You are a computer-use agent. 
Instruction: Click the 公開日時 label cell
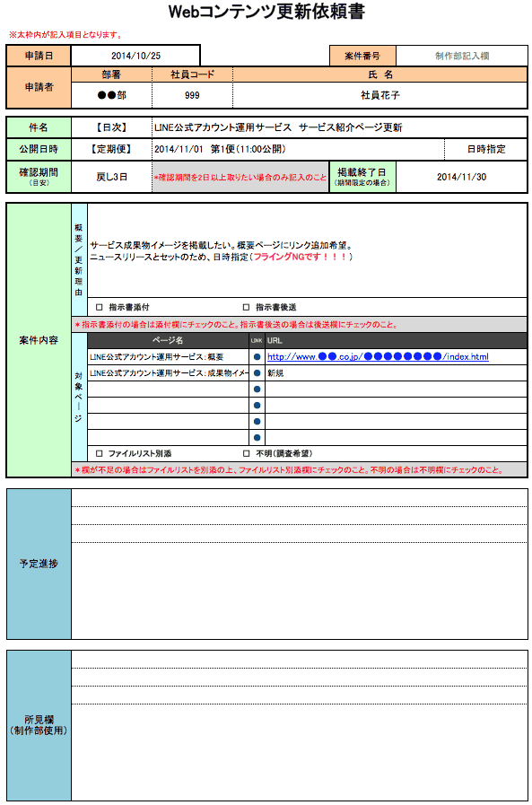pos(39,149)
